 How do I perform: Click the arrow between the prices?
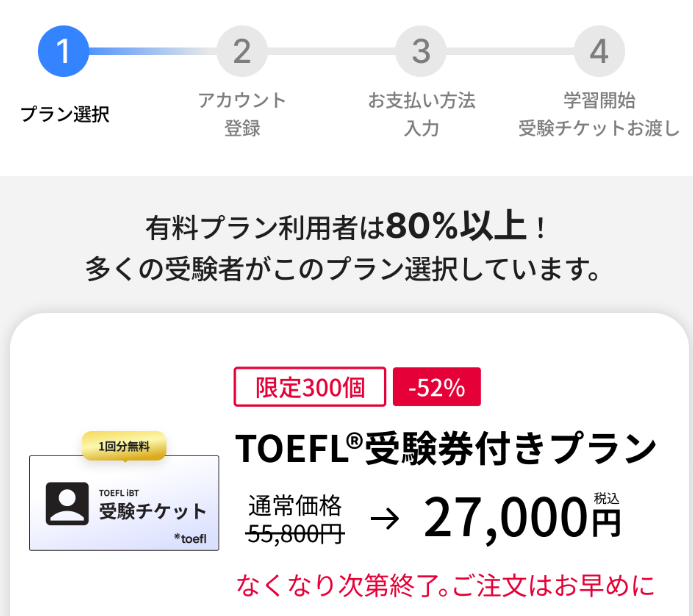pos(384,518)
